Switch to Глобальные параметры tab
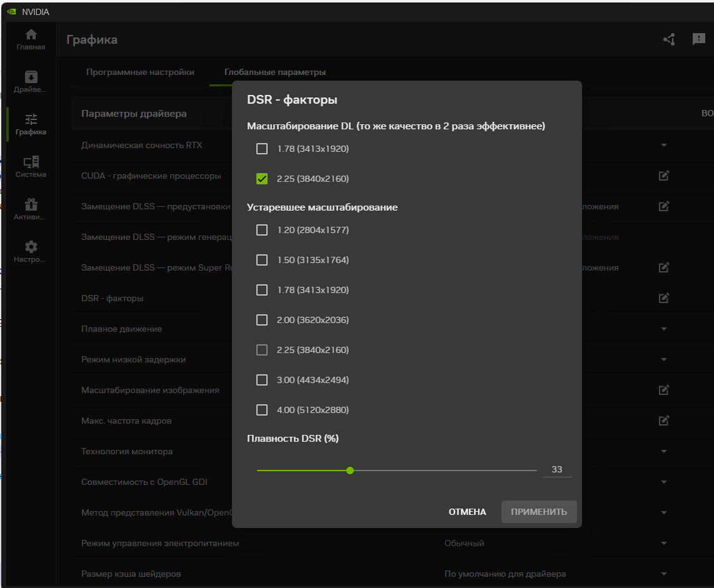Viewport: 714px width, 588px height. click(275, 72)
